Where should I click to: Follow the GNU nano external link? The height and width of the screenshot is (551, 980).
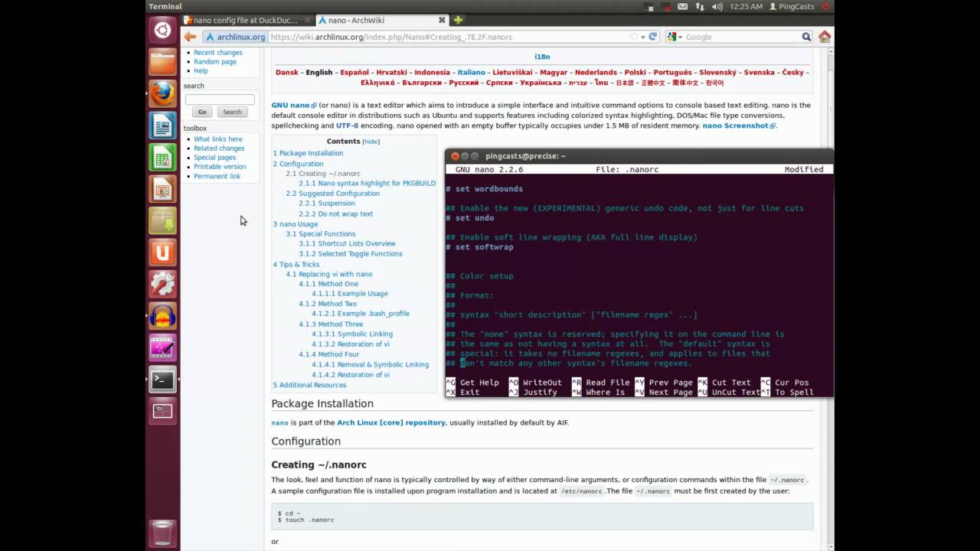coord(294,106)
